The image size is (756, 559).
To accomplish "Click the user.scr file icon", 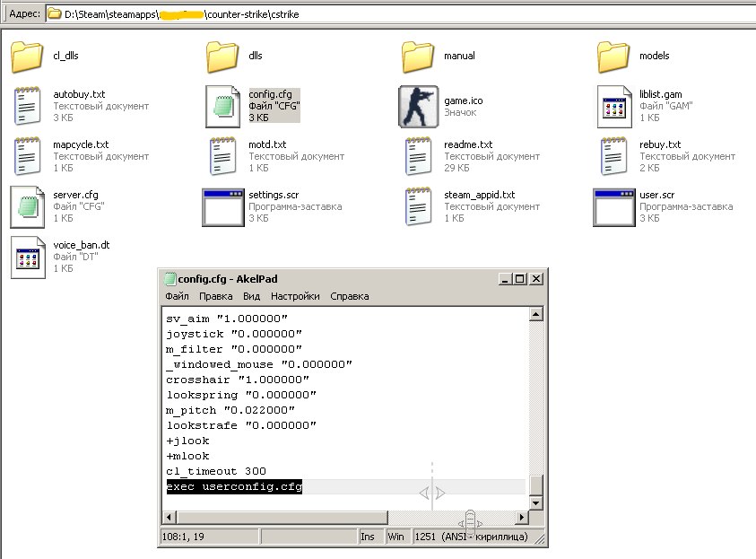I will (x=614, y=206).
